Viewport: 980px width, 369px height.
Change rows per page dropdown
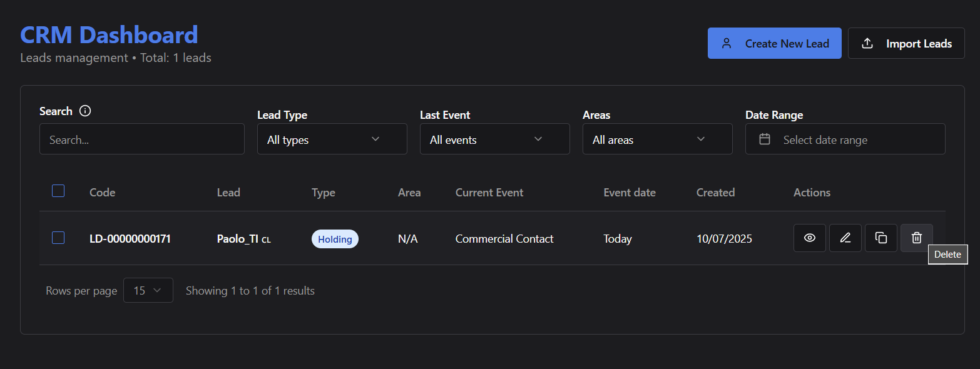coord(148,291)
